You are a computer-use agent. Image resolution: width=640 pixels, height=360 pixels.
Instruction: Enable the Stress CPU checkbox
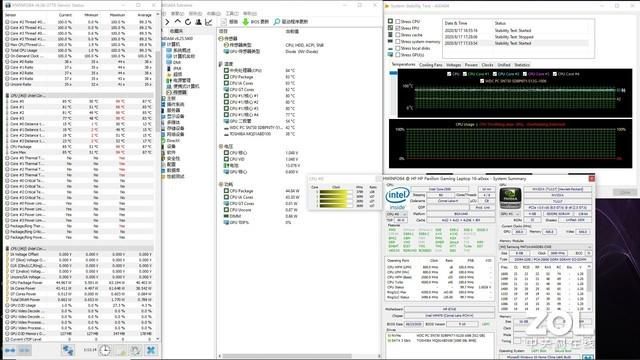coord(397,21)
